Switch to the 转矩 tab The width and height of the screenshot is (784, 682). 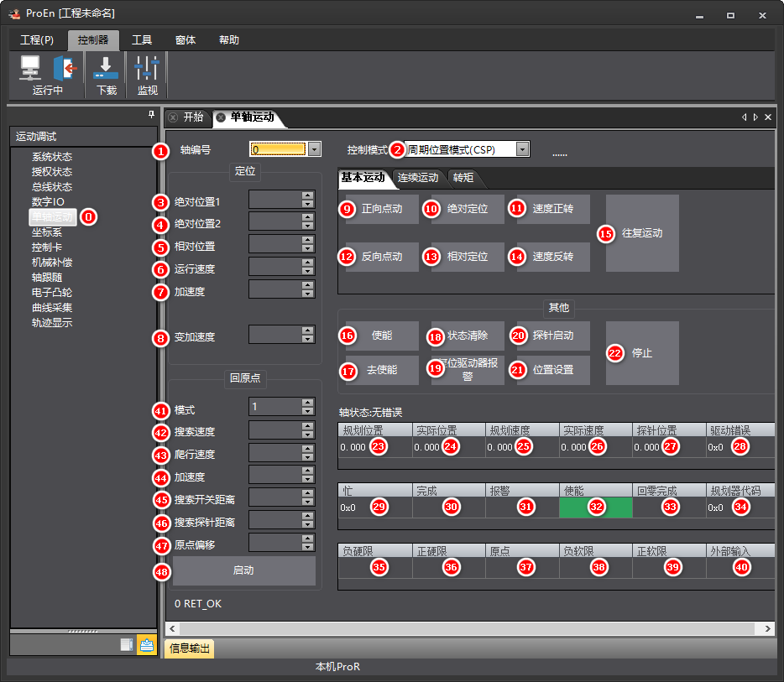[463, 178]
